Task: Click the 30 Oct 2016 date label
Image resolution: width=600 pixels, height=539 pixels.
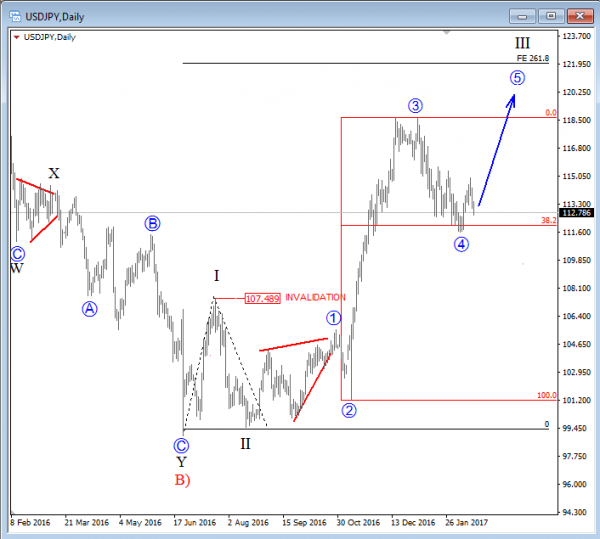Action: point(358,522)
